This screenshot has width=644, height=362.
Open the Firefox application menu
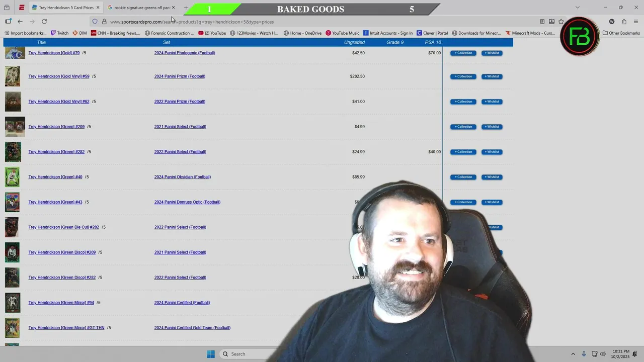coord(636,22)
